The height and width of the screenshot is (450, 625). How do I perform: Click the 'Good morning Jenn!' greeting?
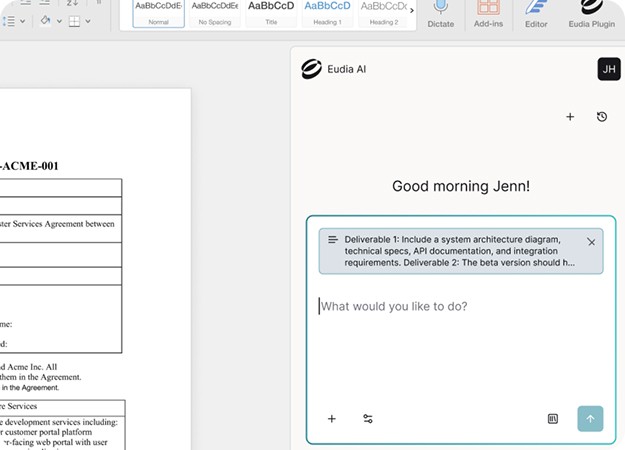pyautogui.click(x=461, y=186)
